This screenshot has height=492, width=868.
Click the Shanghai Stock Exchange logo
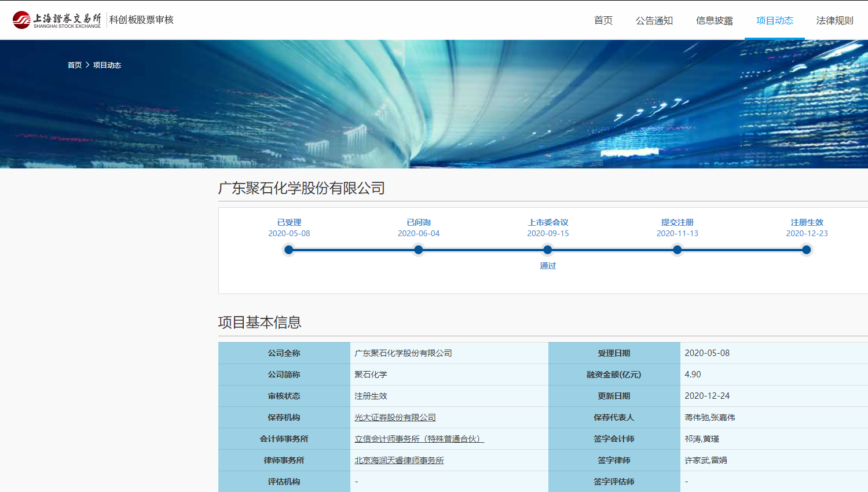[x=57, y=20]
